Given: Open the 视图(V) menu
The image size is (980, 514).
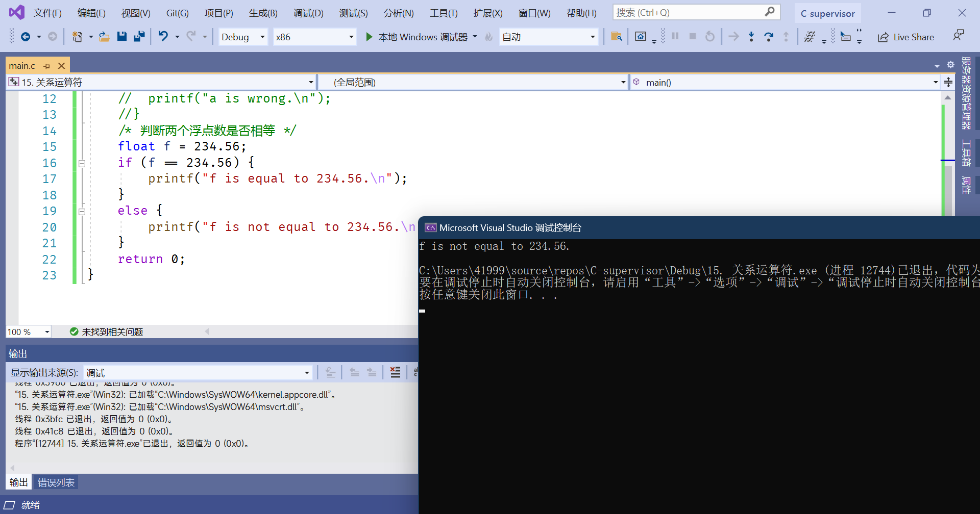Looking at the screenshot, I should point(136,13).
